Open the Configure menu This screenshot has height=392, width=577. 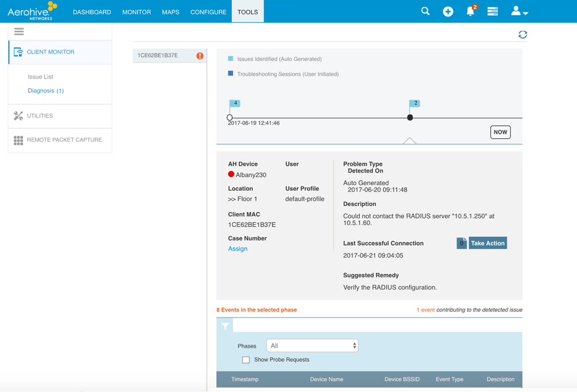tap(208, 12)
